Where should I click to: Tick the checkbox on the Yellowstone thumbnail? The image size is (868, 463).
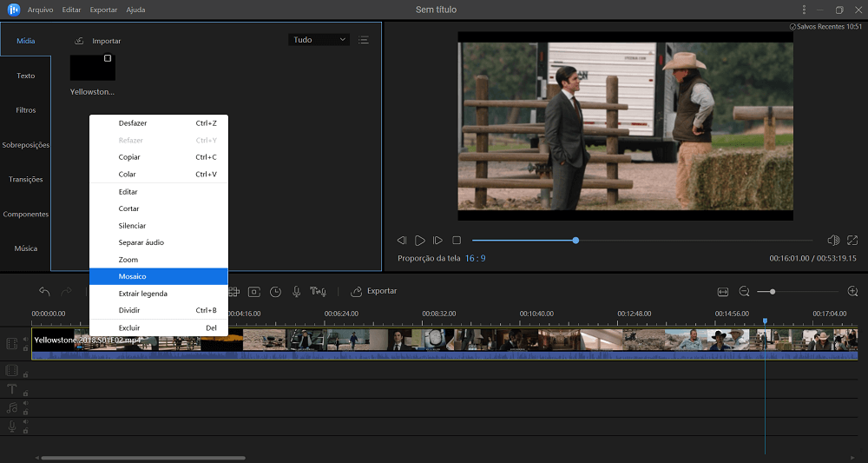108,58
